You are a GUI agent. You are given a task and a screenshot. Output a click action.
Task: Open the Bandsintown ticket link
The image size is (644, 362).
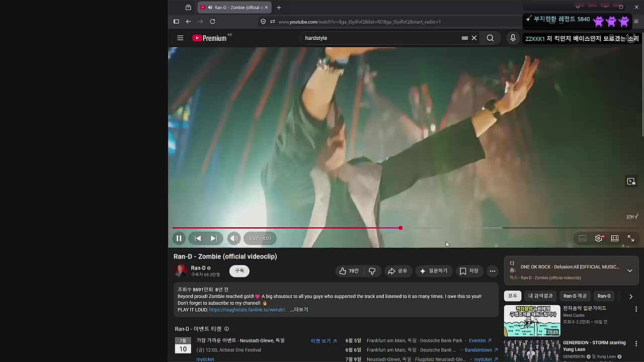481,350
